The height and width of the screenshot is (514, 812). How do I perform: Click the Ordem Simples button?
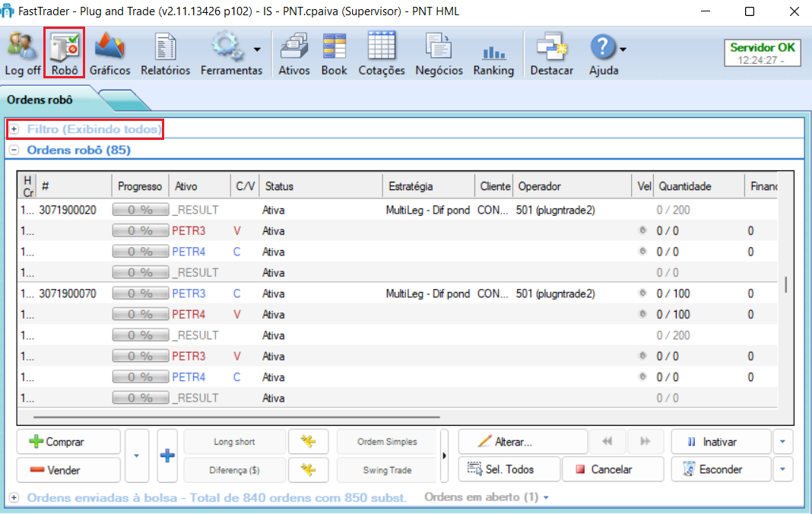(x=387, y=442)
